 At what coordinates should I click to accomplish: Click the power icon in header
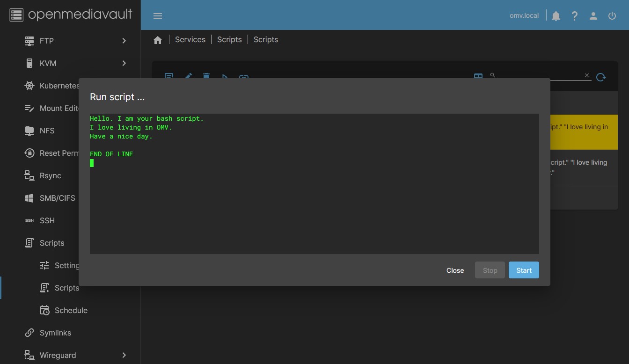[x=612, y=16]
